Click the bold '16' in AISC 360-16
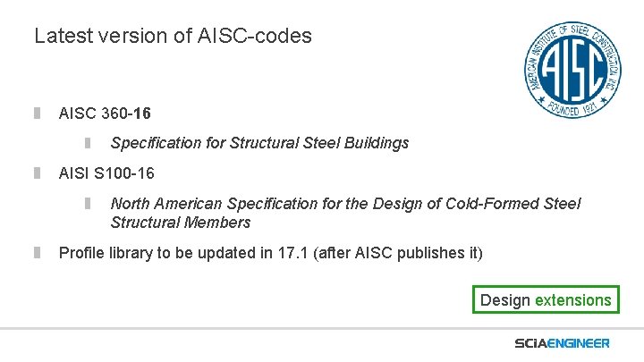This screenshot has height=362, width=644. pyautogui.click(x=141, y=114)
